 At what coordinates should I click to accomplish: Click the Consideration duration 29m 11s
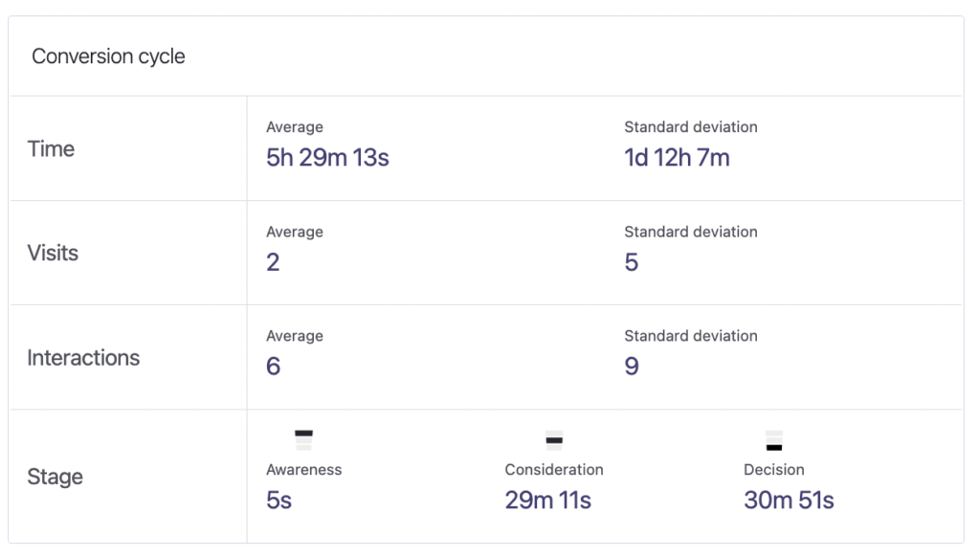coord(547,500)
